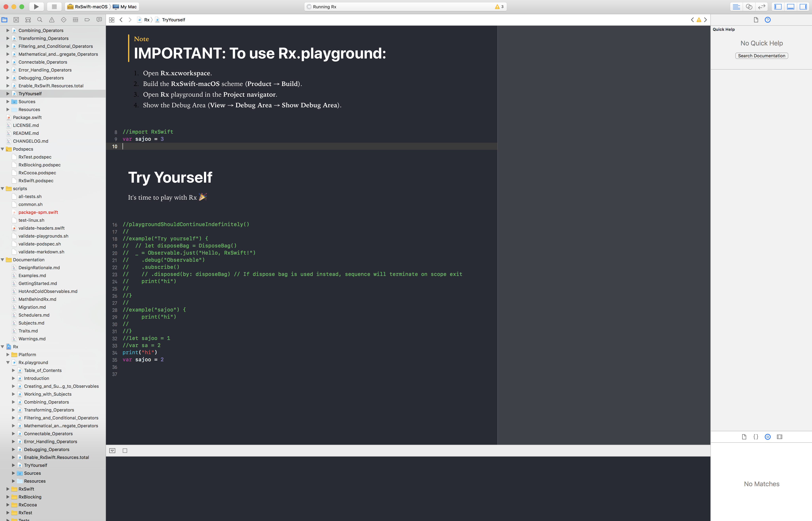Open the Breakpoint navigator icon
812x521 pixels.
(87, 20)
